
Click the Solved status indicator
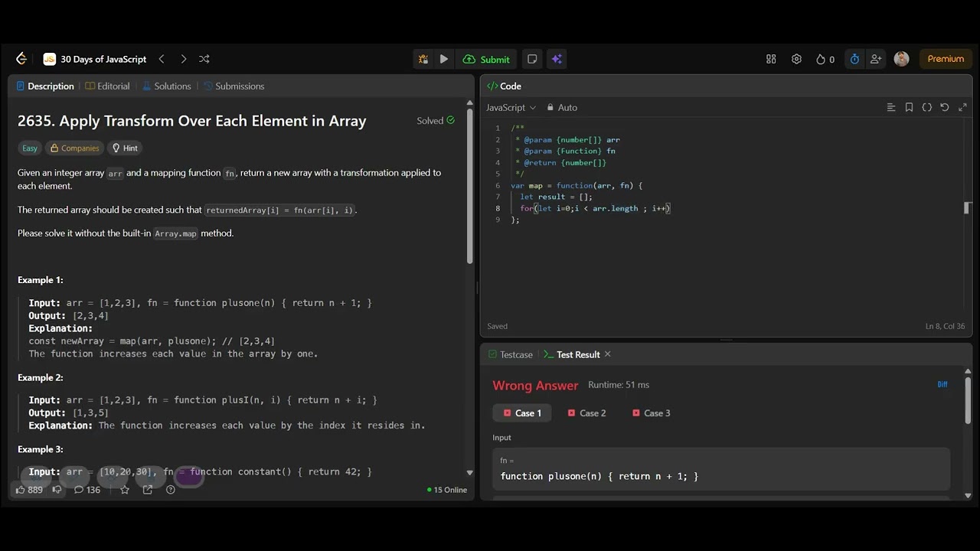tap(436, 120)
